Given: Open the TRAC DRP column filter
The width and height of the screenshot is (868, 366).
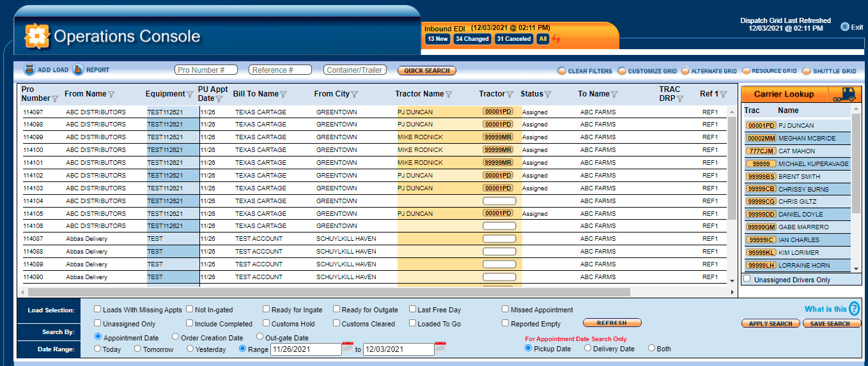Looking at the screenshot, I should point(680,98).
